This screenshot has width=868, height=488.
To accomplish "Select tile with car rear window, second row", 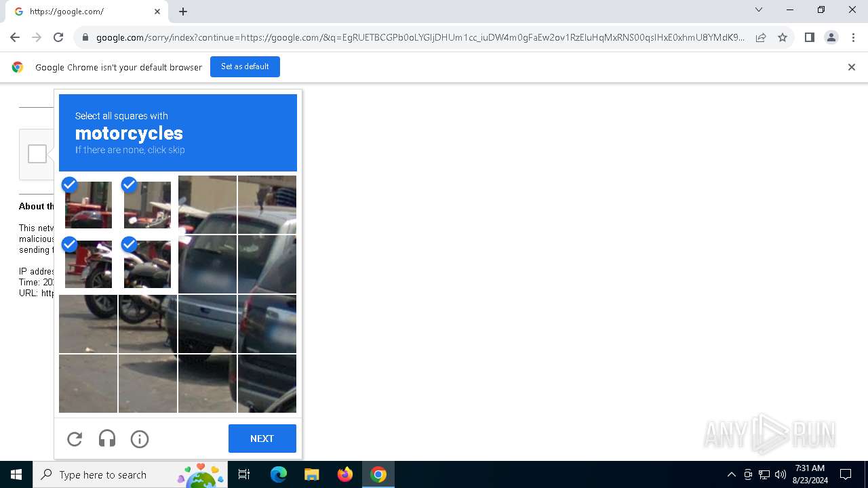I will (208, 264).
